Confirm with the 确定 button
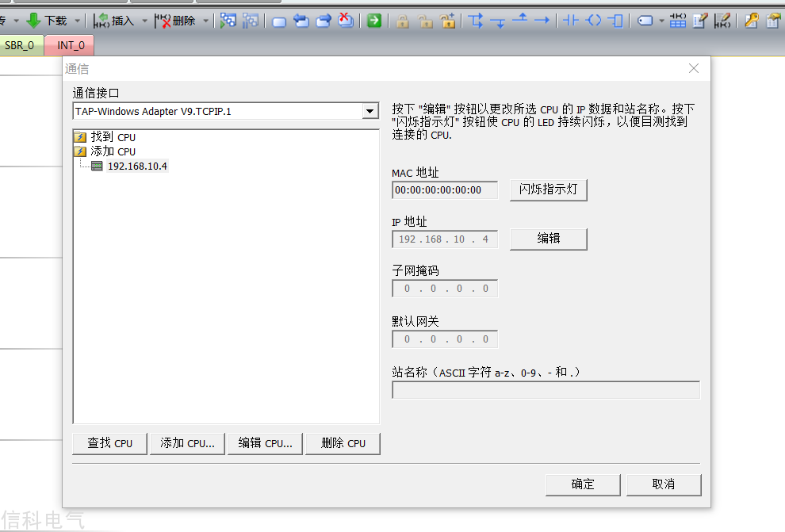The height and width of the screenshot is (532, 785). click(583, 484)
